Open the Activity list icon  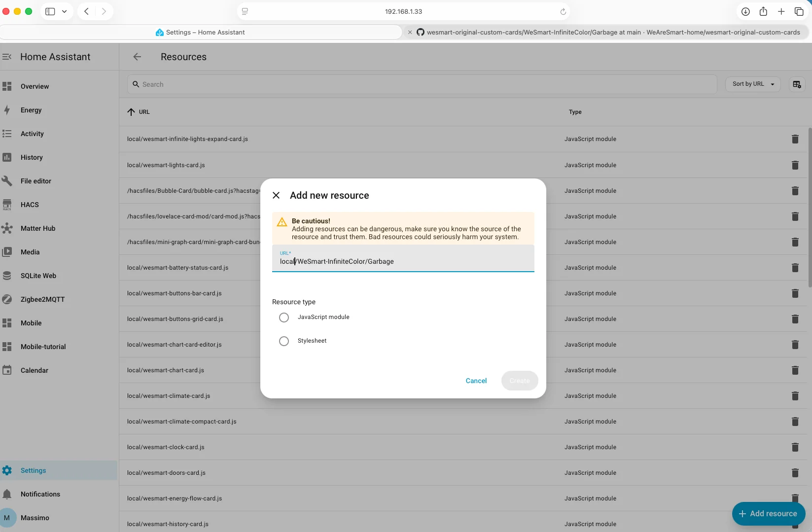tap(7, 134)
